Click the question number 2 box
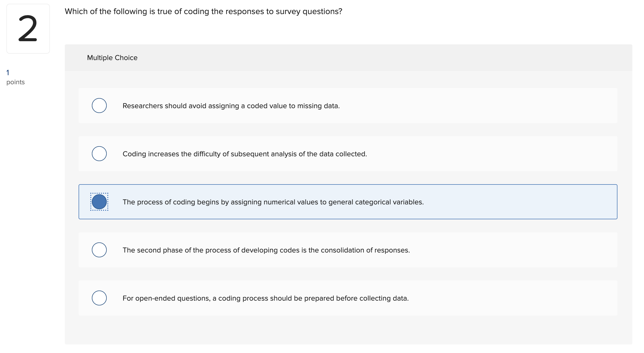This screenshot has height=353, width=644. click(x=28, y=28)
